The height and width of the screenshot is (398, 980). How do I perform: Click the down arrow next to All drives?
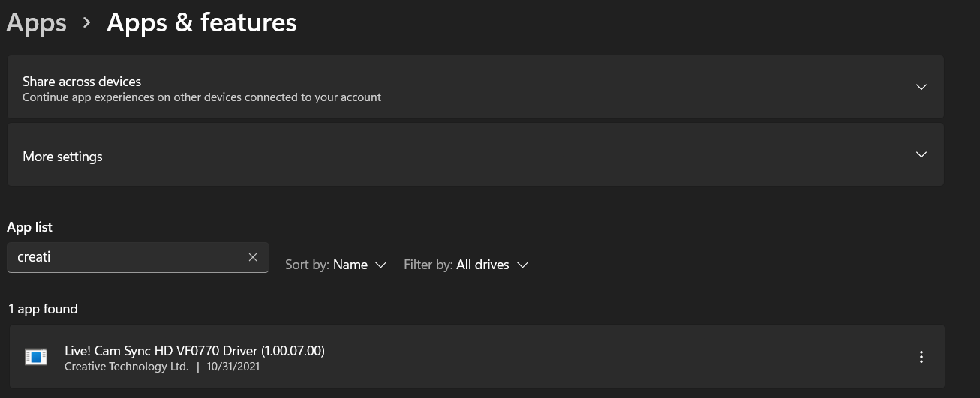coord(523,265)
